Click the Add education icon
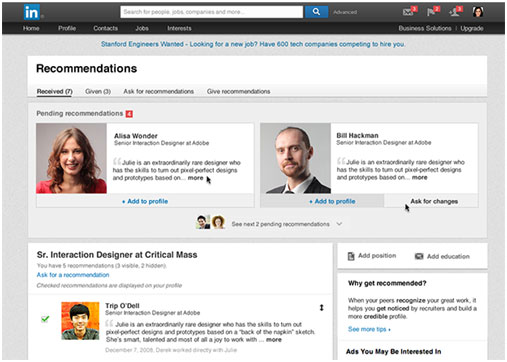This screenshot has width=507, height=362. click(419, 256)
